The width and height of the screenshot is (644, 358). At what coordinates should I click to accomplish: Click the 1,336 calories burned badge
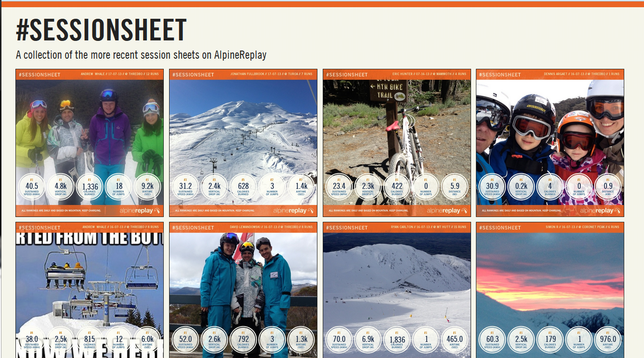(x=90, y=187)
